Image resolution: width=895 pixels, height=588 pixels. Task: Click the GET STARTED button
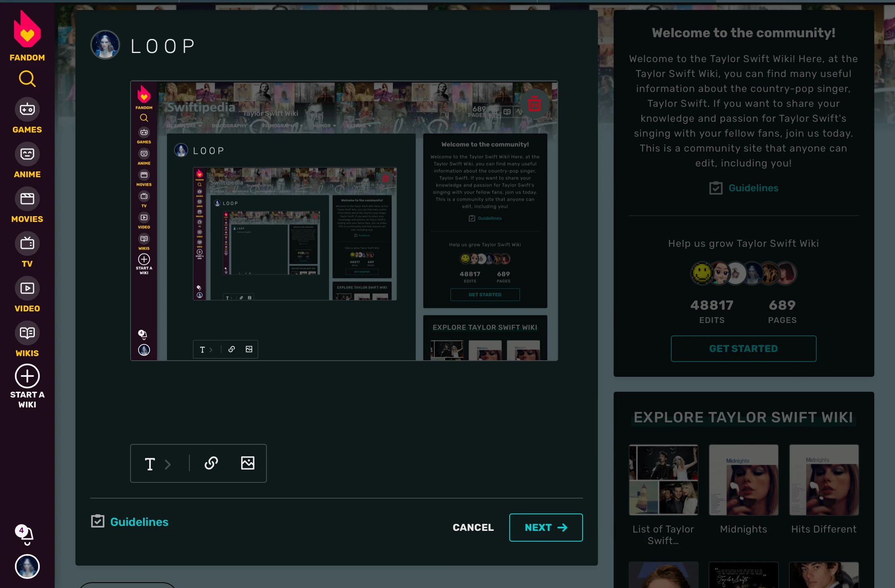coord(743,349)
